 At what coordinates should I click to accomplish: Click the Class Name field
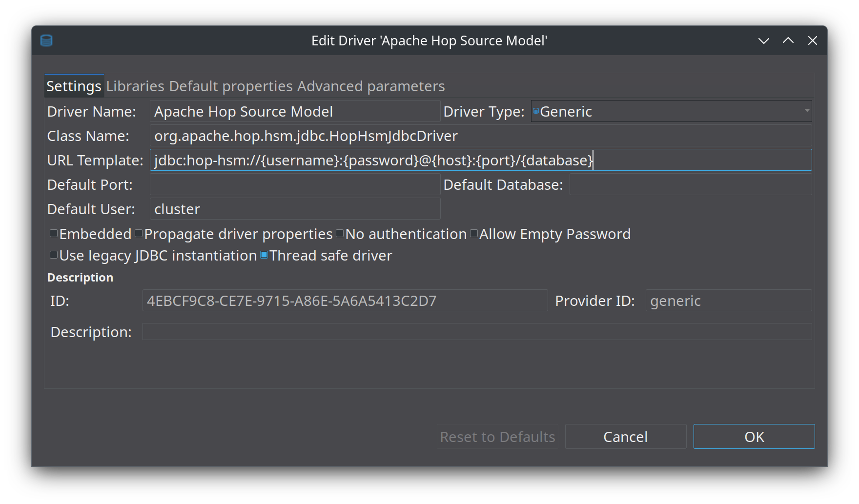pos(480,136)
